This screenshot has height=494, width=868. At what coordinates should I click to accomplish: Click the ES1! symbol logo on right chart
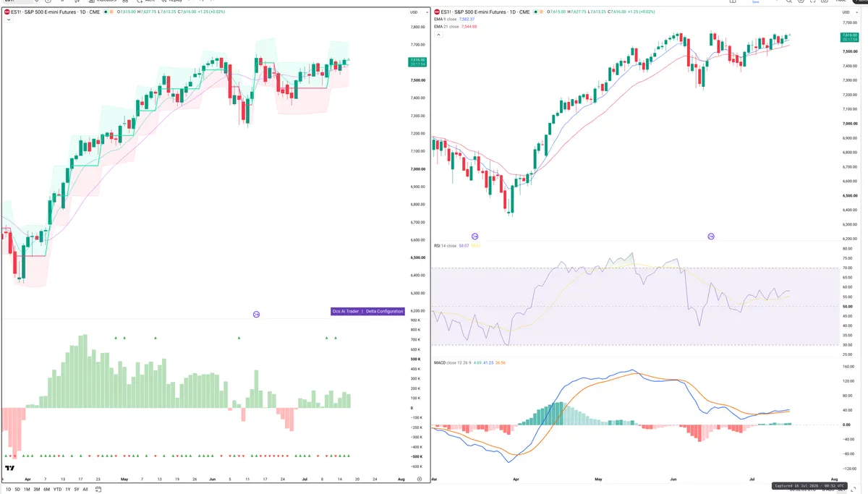click(x=436, y=12)
